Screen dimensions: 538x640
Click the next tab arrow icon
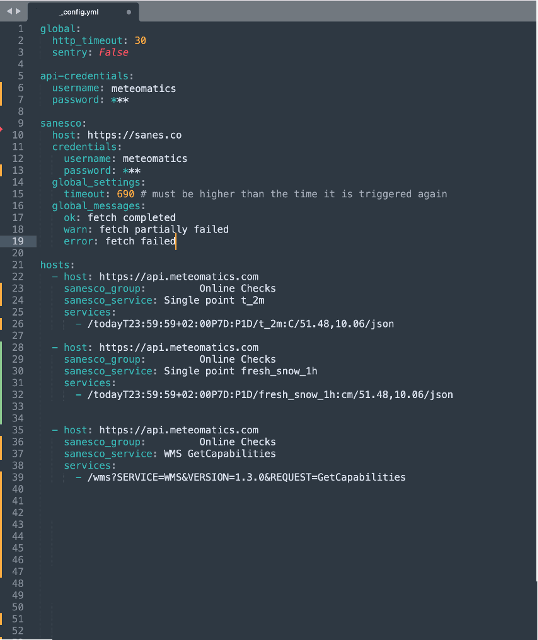click(x=18, y=11)
